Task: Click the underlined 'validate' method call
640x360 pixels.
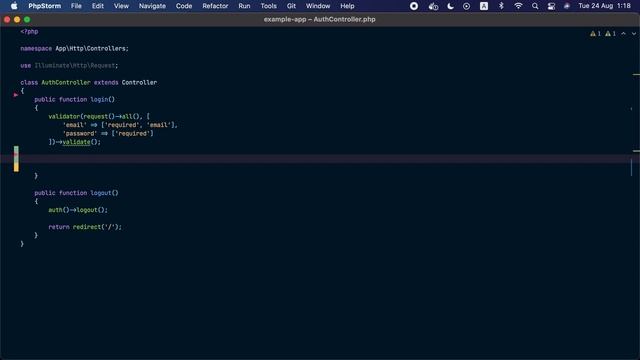Action: coord(76,142)
